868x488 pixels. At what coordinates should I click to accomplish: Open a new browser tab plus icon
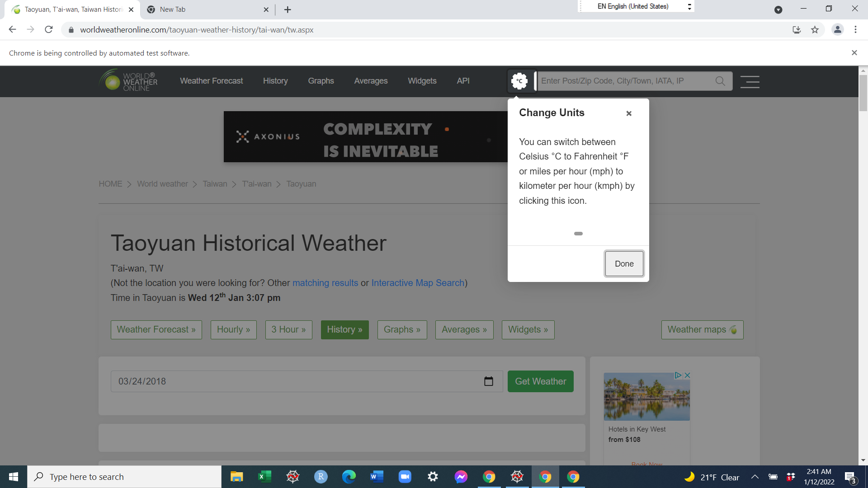(x=288, y=9)
